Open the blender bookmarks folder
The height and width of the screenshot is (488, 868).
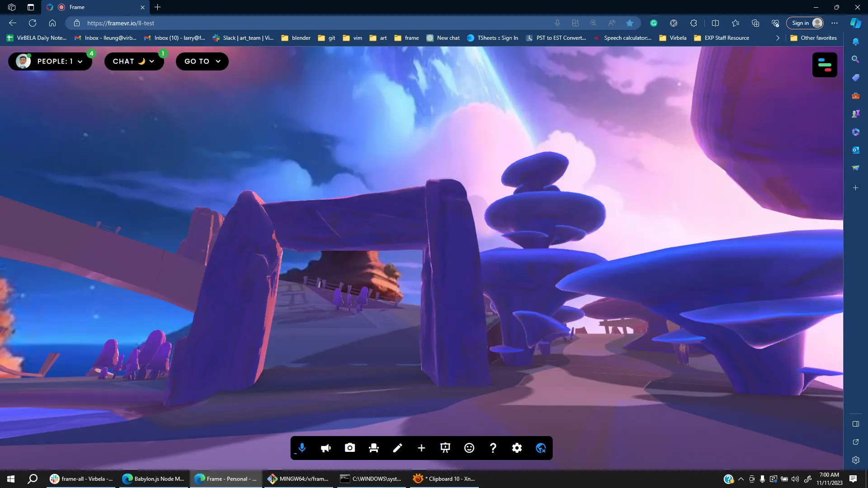pos(296,38)
